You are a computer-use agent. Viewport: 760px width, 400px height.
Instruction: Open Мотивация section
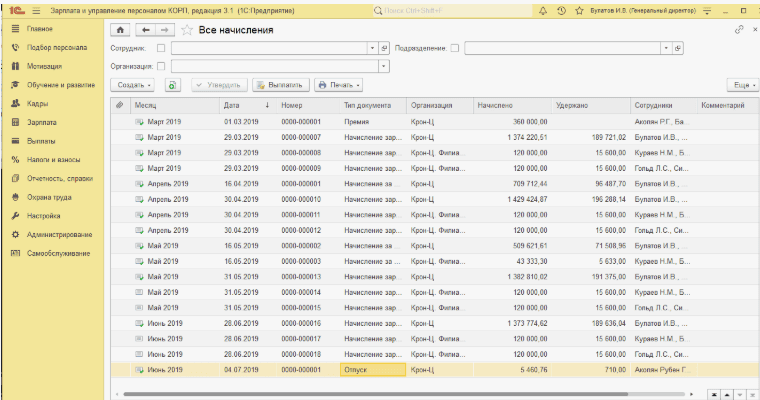tap(52, 66)
